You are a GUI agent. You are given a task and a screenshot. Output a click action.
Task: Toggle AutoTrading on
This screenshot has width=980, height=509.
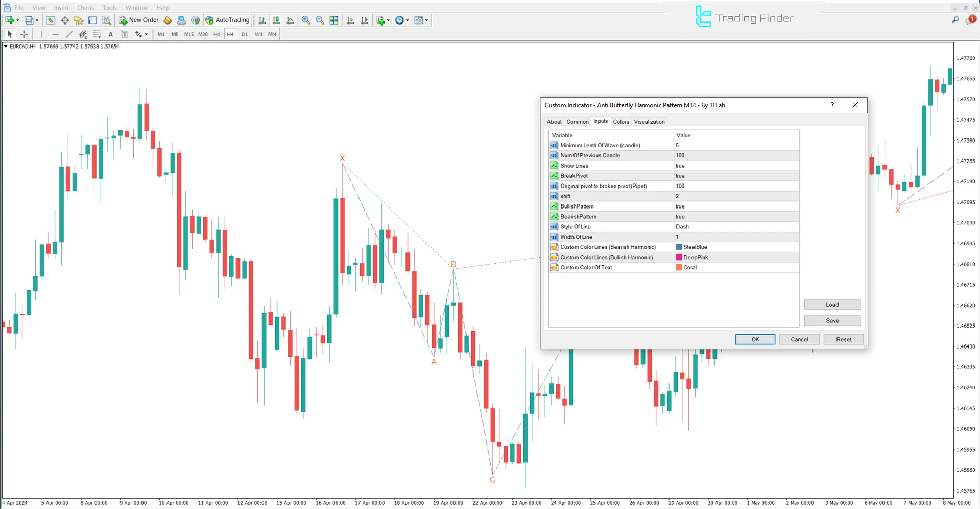(x=227, y=20)
